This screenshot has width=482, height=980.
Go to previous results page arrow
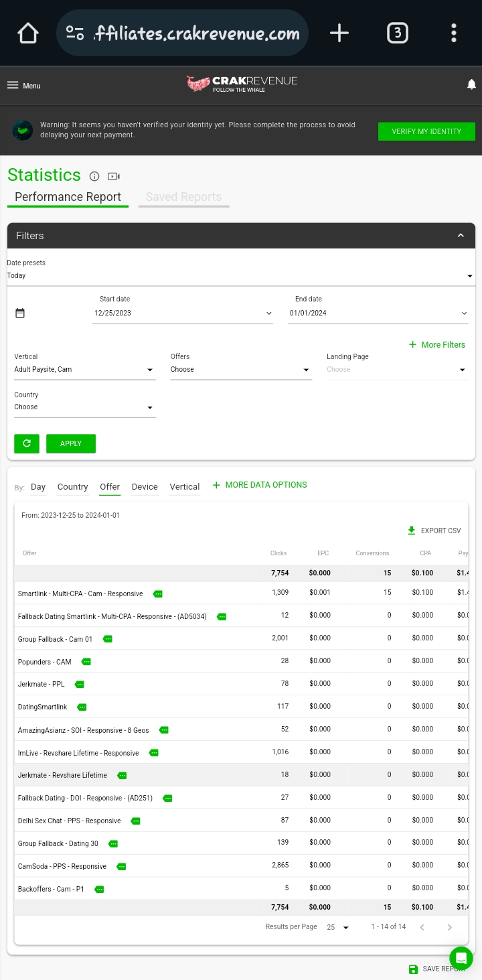click(422, 927)
